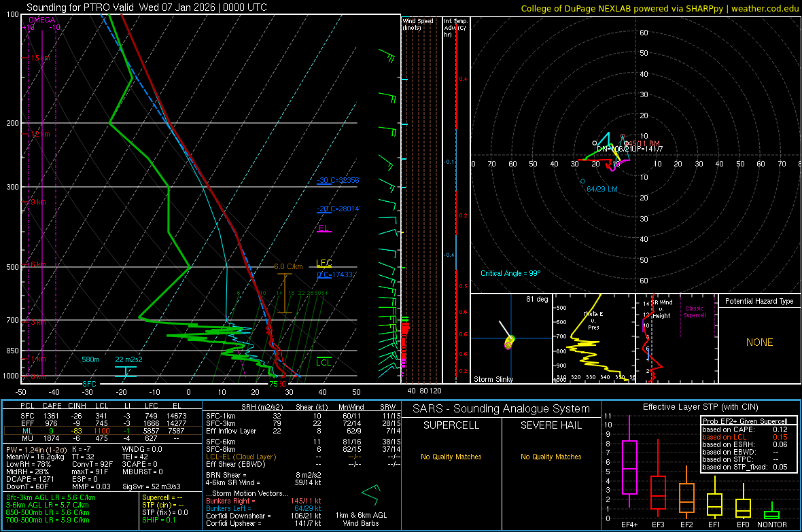The width and height of the screenshot is (802, 532).
Task: Click the SR Wind v. Height plot label
Action: (663, 309)
